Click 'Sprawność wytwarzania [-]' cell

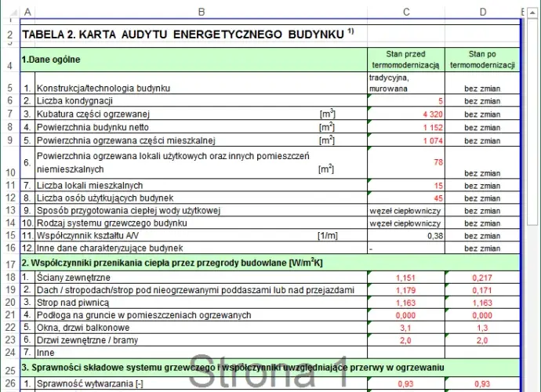tap(202, 383)
